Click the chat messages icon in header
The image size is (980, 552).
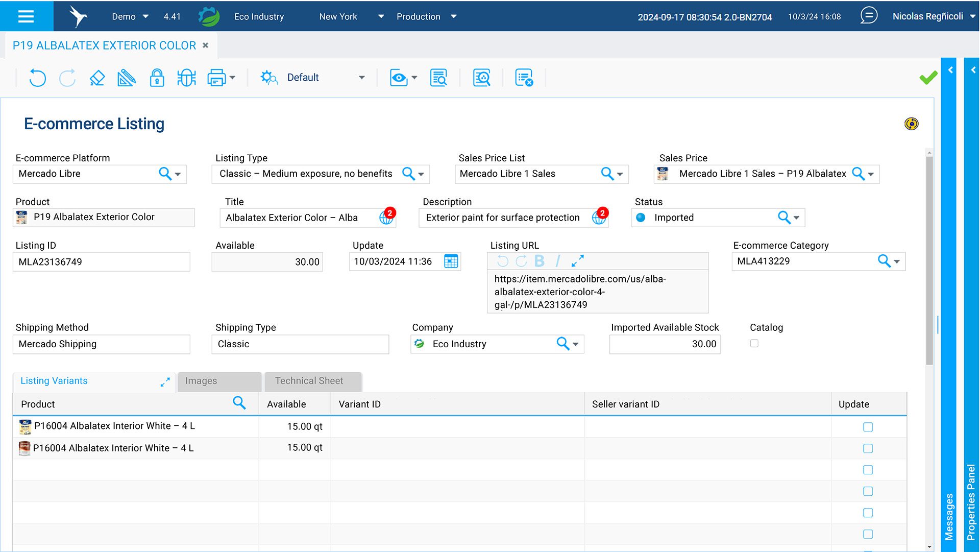click(868, 16)
